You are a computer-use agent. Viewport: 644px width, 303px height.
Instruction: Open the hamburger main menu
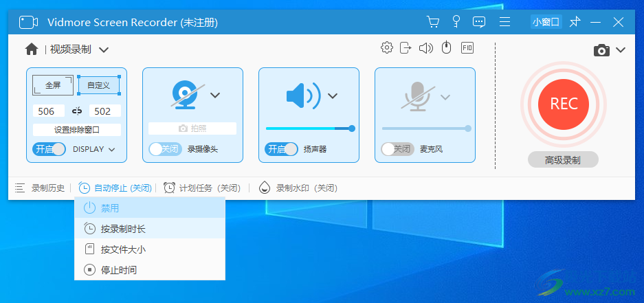(x=504, y=22)
